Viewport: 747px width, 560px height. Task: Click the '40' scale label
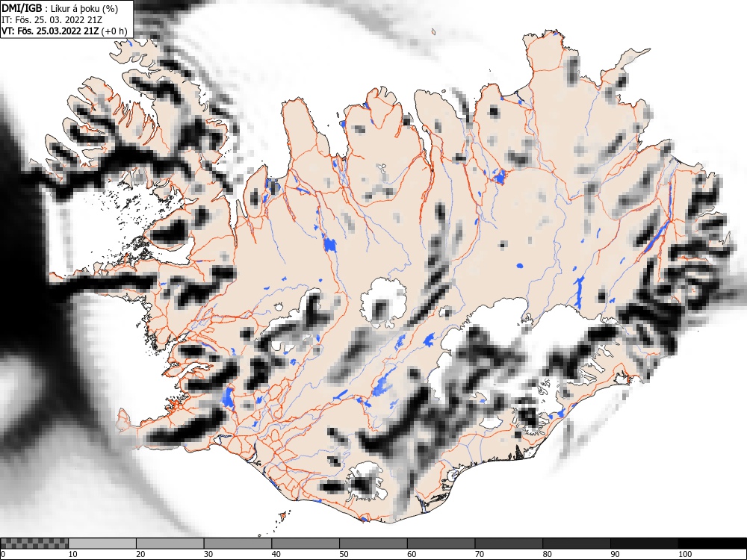click(x=276, y=554)
